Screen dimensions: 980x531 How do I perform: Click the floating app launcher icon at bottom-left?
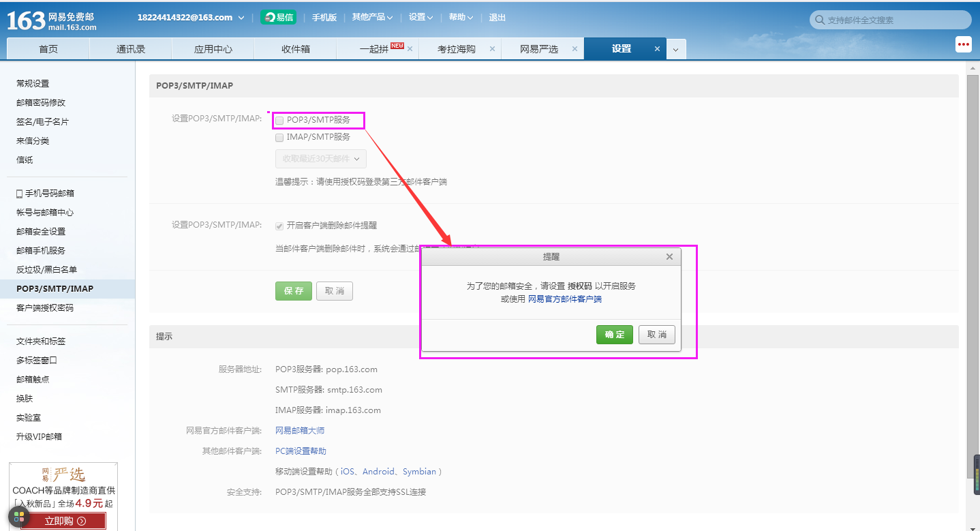18,516
